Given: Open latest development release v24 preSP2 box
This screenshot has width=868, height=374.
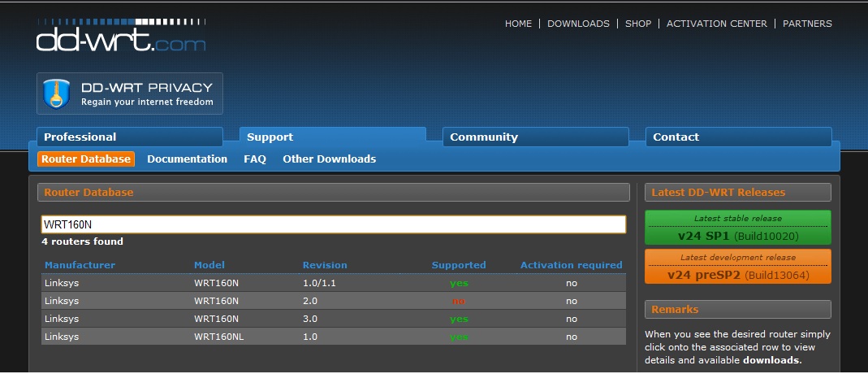Looking at the screenshot, I should 738,266.
